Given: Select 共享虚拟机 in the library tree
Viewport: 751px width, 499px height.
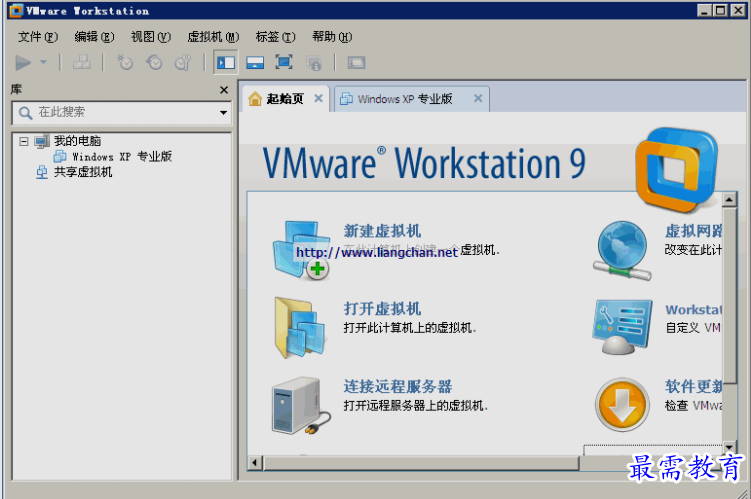Looking at the screenshot, I should pyautogui.click(x=83, y=172).
